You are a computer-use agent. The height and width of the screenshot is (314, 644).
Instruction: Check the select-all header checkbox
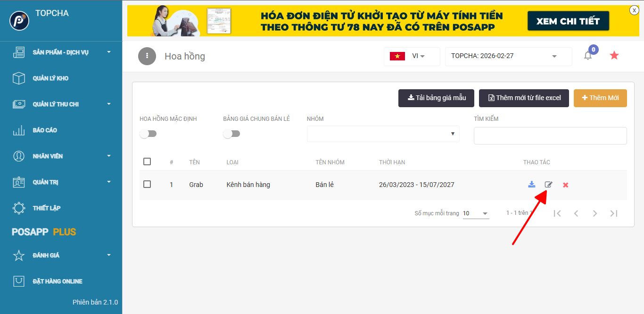[x=147, y=161]
